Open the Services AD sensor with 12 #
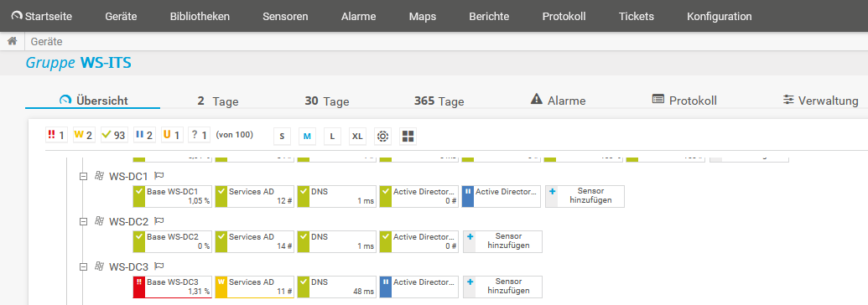The width and height of the screenshot is (868, 305). click(x=255, y=197)
